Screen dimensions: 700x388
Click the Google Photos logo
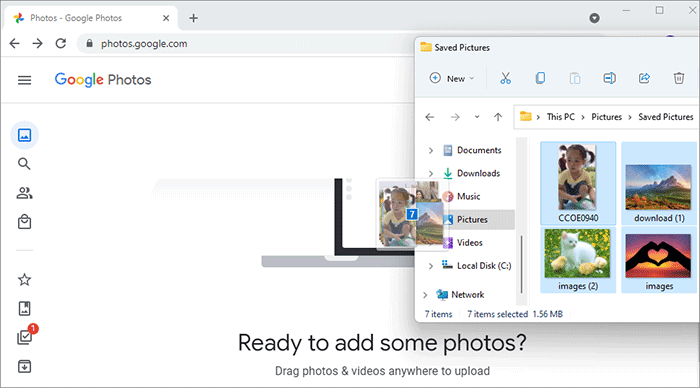pos(103,80)
